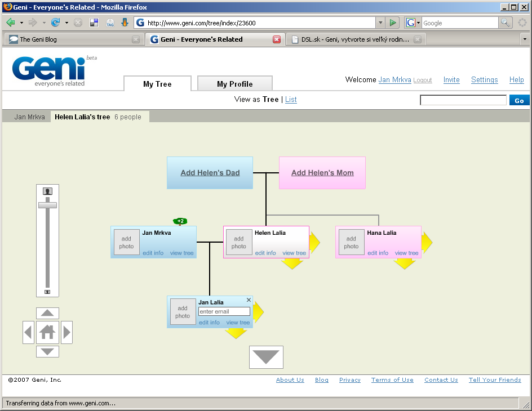Click the large down triangle below tree
This screenshot has height=411, width=532.
267,357
